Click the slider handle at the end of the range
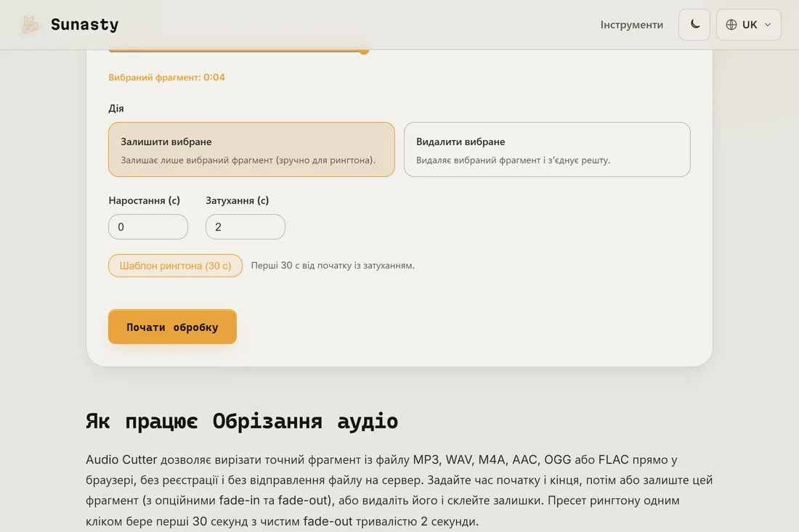 pyautogui.click(x=363, y=50)
